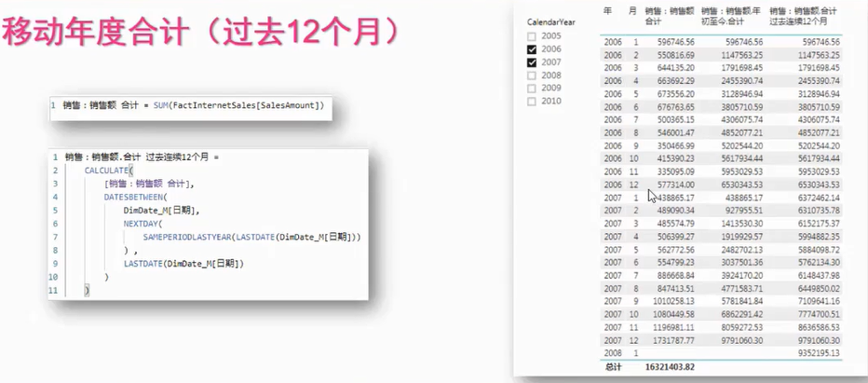Screen dimensions: 868x383
Task: Uncheck the 2007 CalendarYear checkbox
Action: (532, 62)
